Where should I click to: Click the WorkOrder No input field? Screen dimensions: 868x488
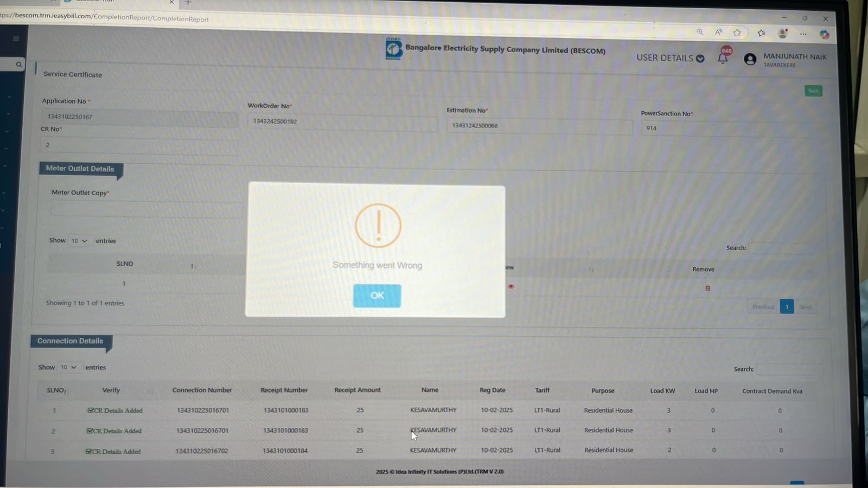click(342, 122)
